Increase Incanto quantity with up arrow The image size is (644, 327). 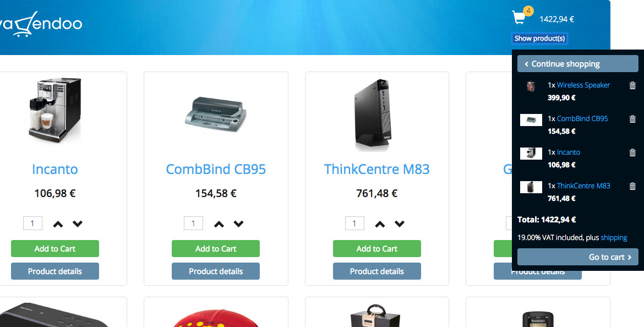tap(58, 224)
